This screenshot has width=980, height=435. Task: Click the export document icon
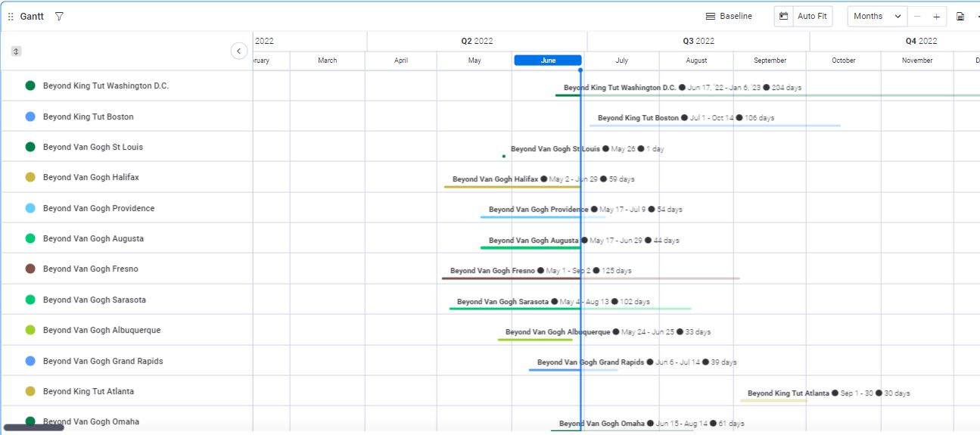[960, 16]
